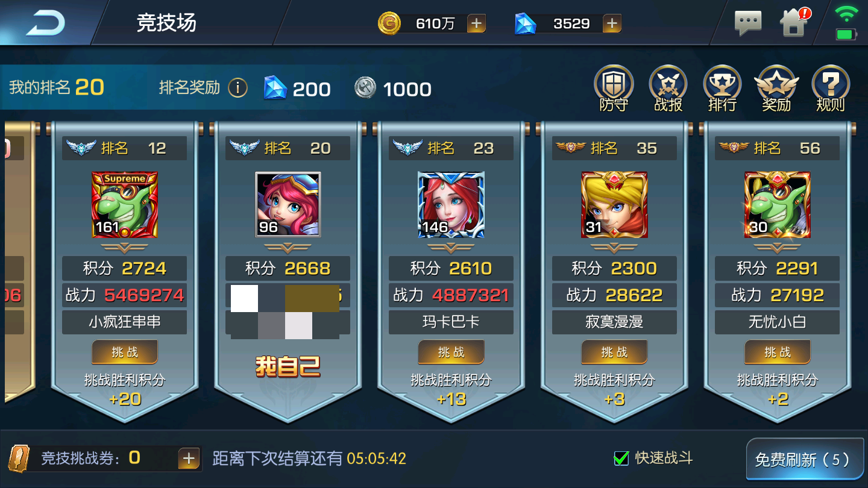Add diamonds with the plus button
868x488 pixels.
[x=612, y=23]
